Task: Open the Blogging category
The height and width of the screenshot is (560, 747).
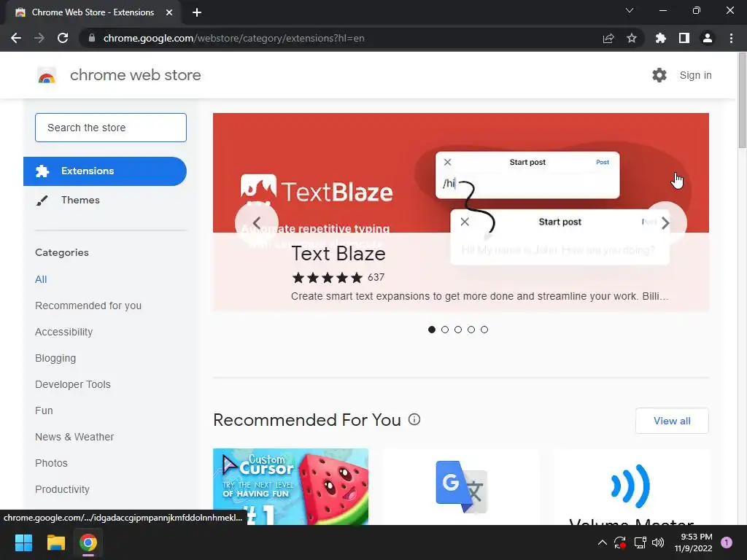Action: pos(55,358)
